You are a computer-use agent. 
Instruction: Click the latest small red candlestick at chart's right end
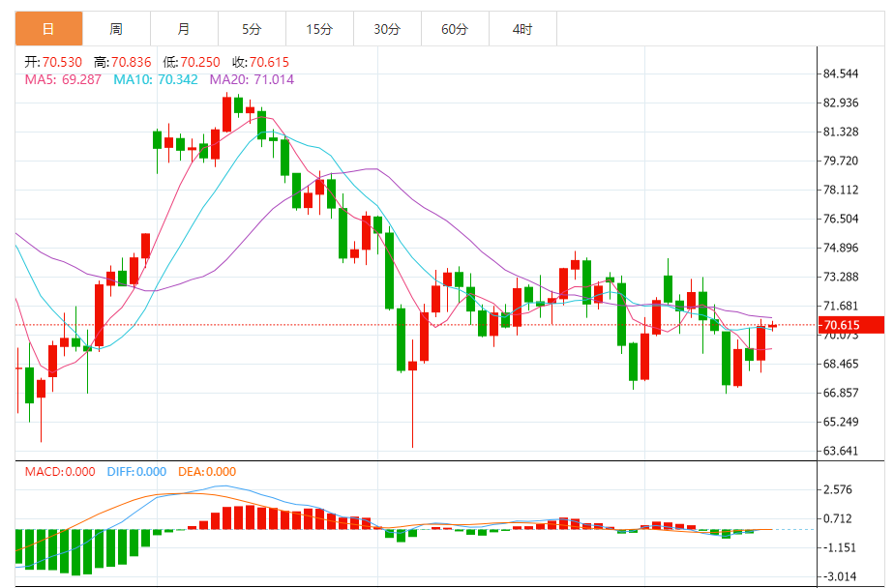point(772,326)
